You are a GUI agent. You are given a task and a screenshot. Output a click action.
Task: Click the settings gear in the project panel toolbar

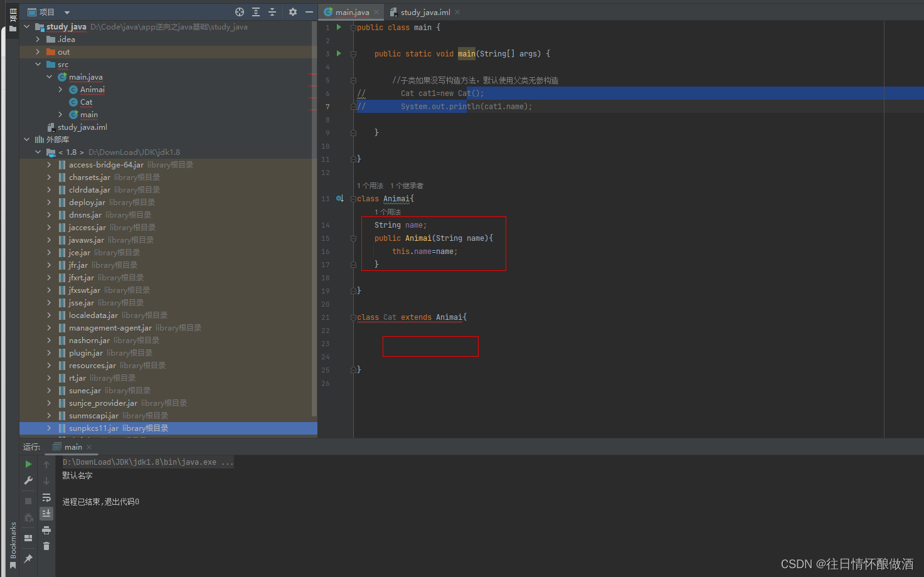(292, 11)
